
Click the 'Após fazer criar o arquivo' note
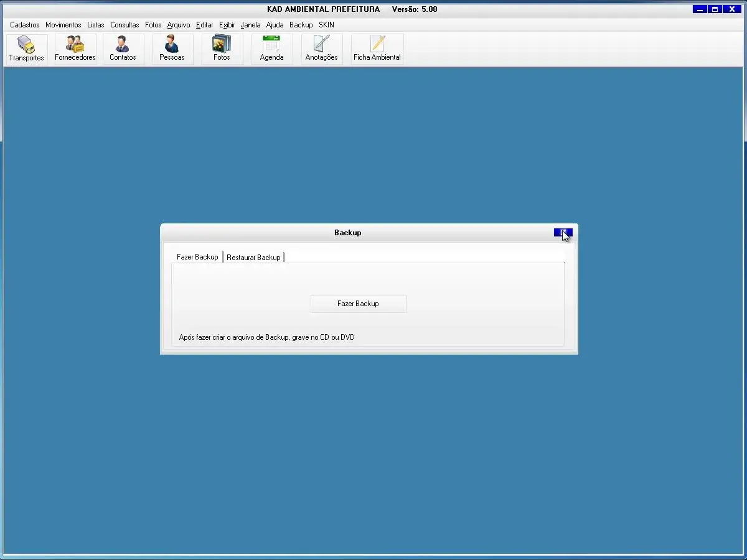coord(266,337)
